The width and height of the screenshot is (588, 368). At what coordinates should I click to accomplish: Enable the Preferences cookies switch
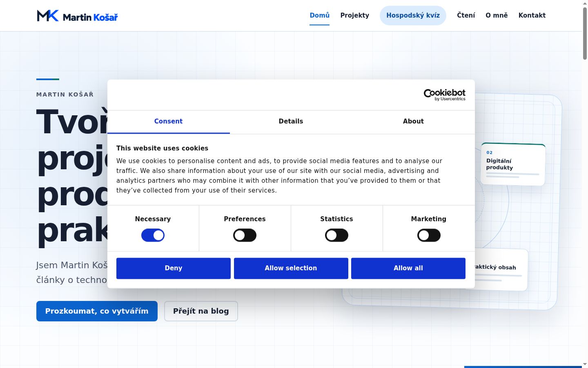tap(245, 236)
